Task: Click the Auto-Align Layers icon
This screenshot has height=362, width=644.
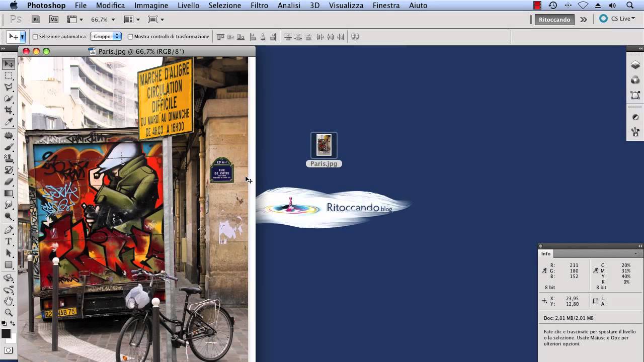Action: pos(355,37)
